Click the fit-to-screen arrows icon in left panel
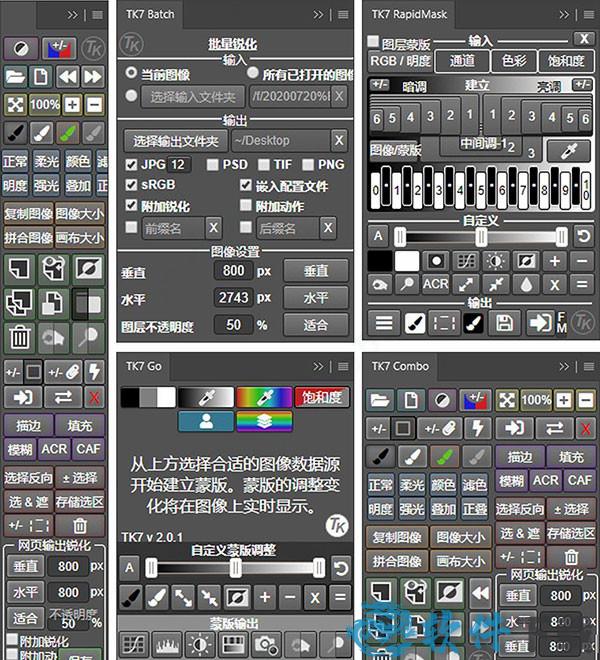 tap(16, 105)
